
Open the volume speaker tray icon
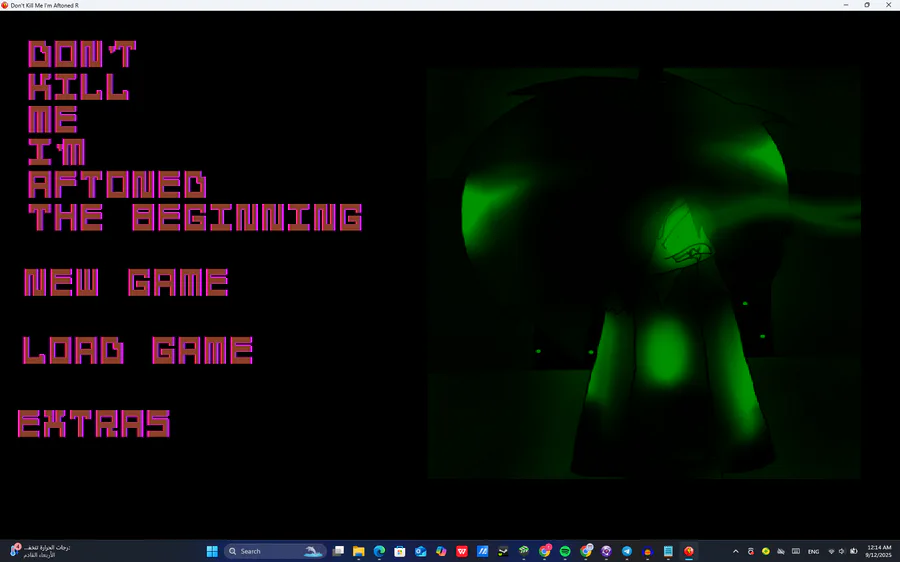[x=842, y=551]
